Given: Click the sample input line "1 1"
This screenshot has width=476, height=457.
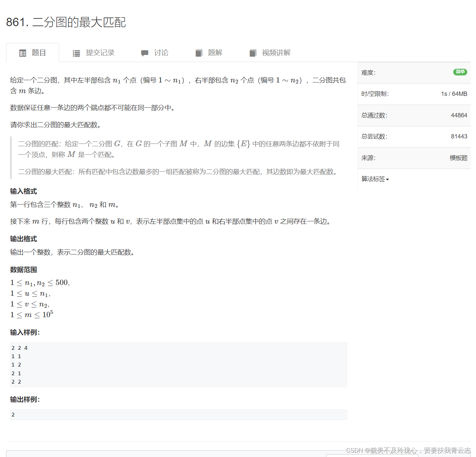Looking at the screenshot, I should [x=16, y=356].
